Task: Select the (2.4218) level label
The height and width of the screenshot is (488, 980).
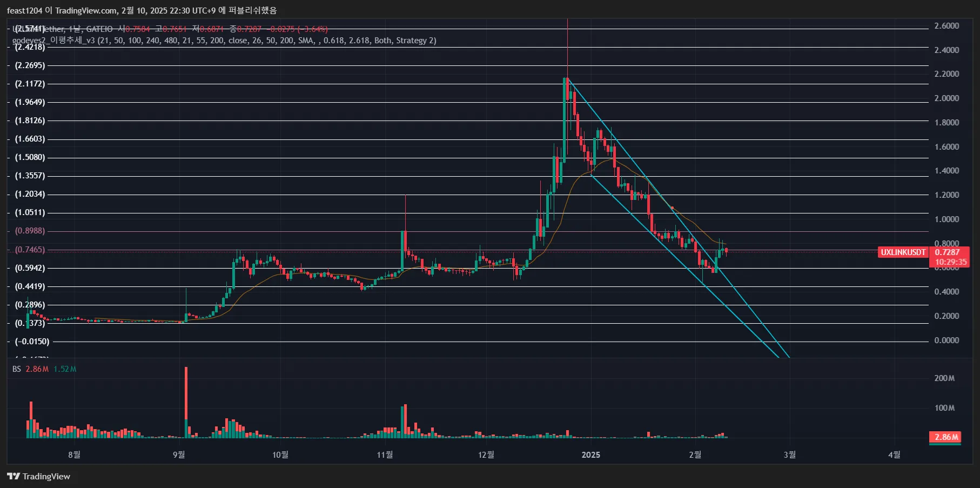Action: point(30,47)
